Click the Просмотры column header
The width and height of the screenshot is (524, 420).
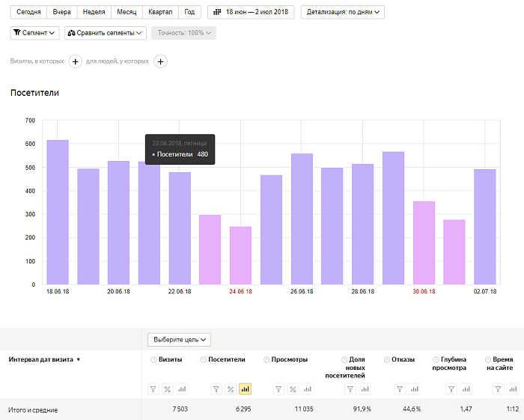click(290, 359)
